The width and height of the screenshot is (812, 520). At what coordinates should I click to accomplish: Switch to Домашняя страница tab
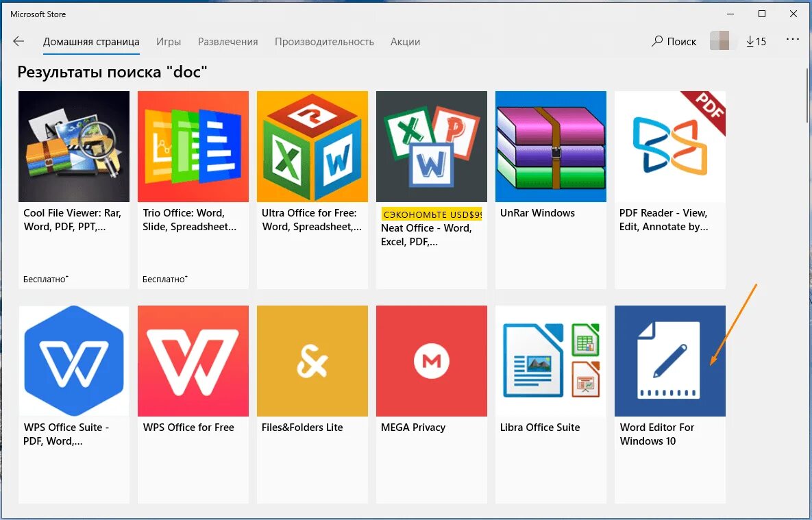tap(91, 41)
